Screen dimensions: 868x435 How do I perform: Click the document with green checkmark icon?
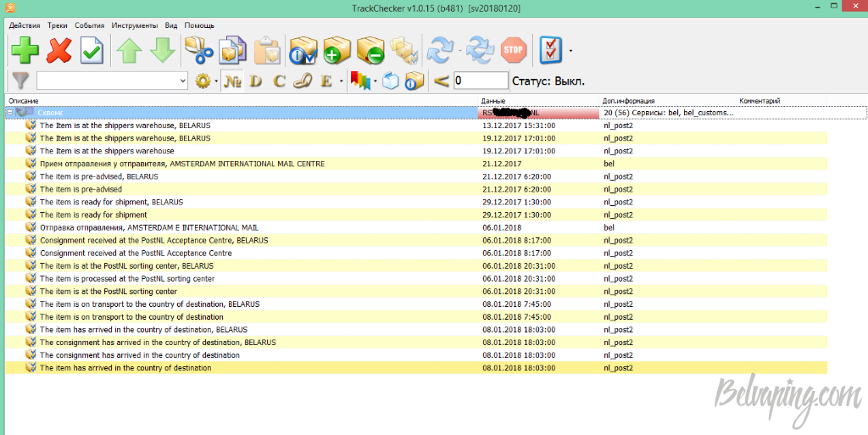click(92, 50)
